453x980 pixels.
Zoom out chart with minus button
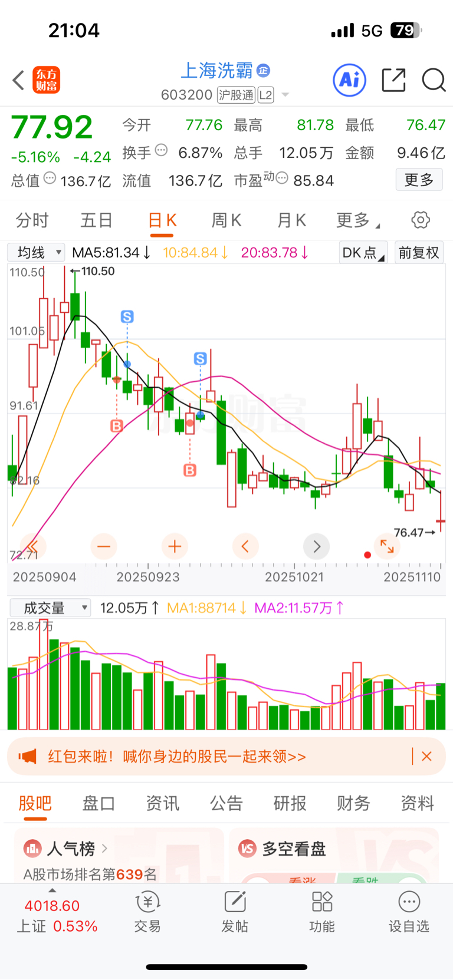tap(104, 546)
